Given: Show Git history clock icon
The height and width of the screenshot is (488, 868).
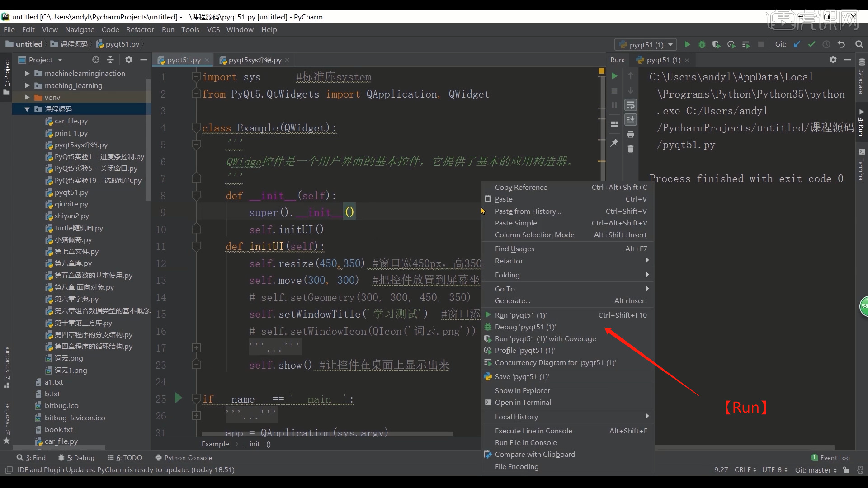Looking at the screenshot, I should coord(826,44).
